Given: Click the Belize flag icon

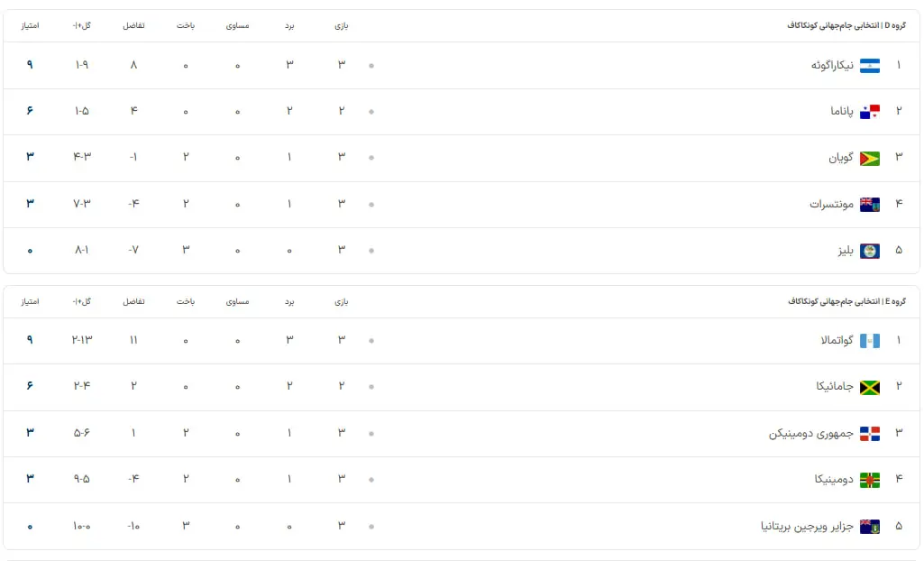Looking at the screenshot, I should (869, 251).
